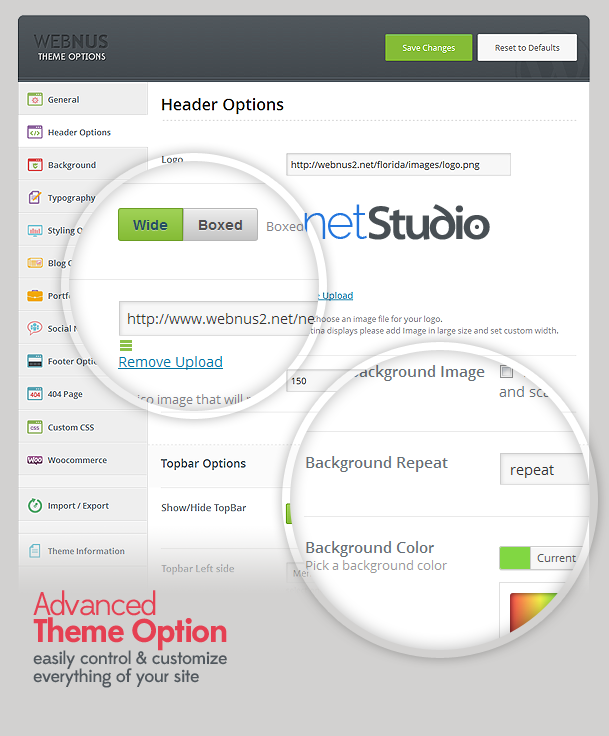Click the Webnus Theme Options logo
Screen dimensions: 609x736
[71, 47]
